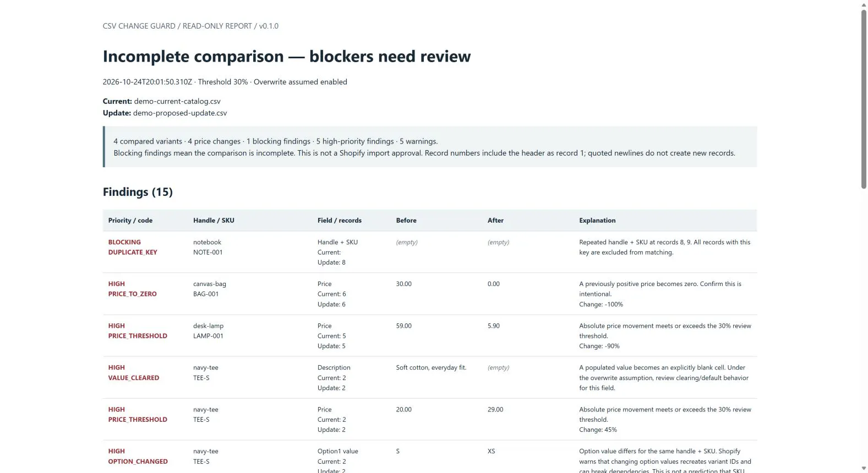Screen dimensions: 868x473
Task: Click the "desk-lamp" handle
Action: pos(209,326)
